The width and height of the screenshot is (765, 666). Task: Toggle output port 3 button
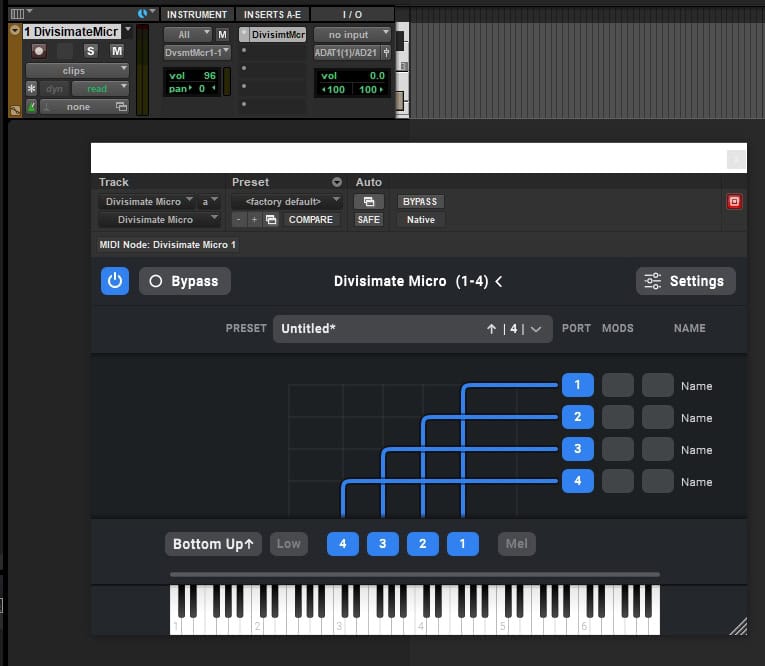[578, 449]
